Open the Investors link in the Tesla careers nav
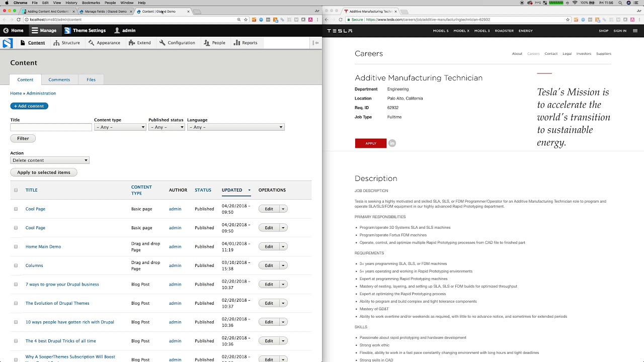Image resolution: width=644 pixels, height=362 pixels. (x=584, y=54)
